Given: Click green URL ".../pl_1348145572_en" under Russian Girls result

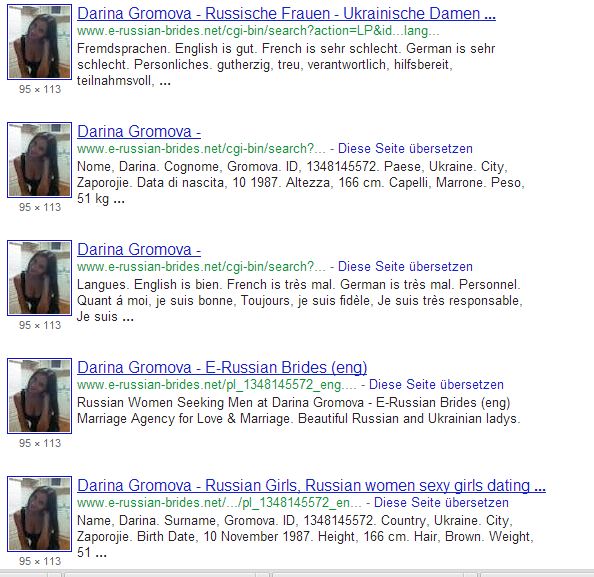Looking at the screenshot, I should pyautogui.click(x=219, y=503).
